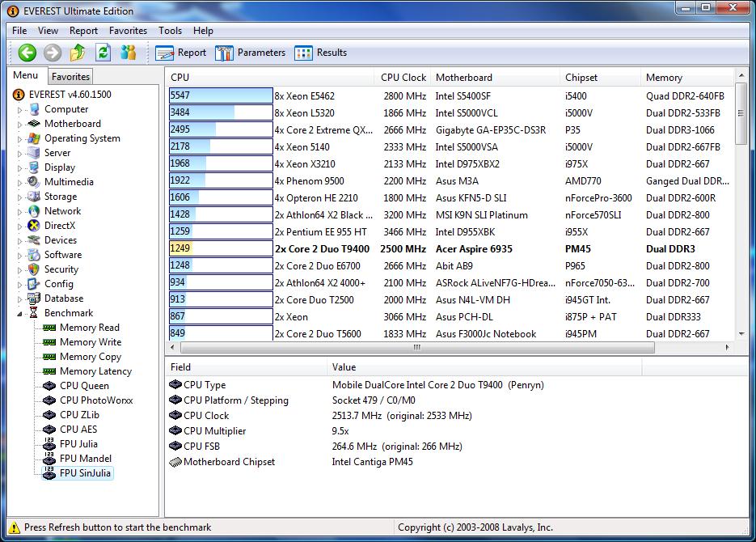Image resolution: width=756 pixels, height=542 pixels.
Task: Select the Storage drive icon
Action: (34, 197)
